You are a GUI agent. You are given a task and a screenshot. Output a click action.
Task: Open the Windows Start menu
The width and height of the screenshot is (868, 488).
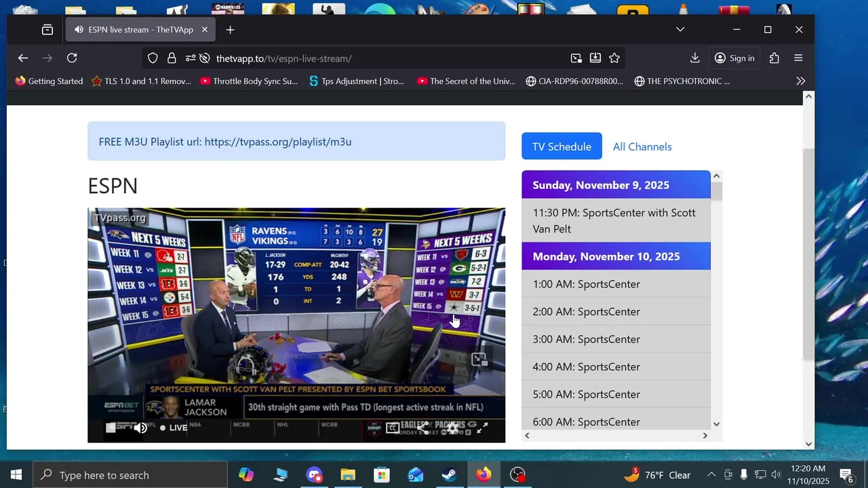tap(16, 475)
